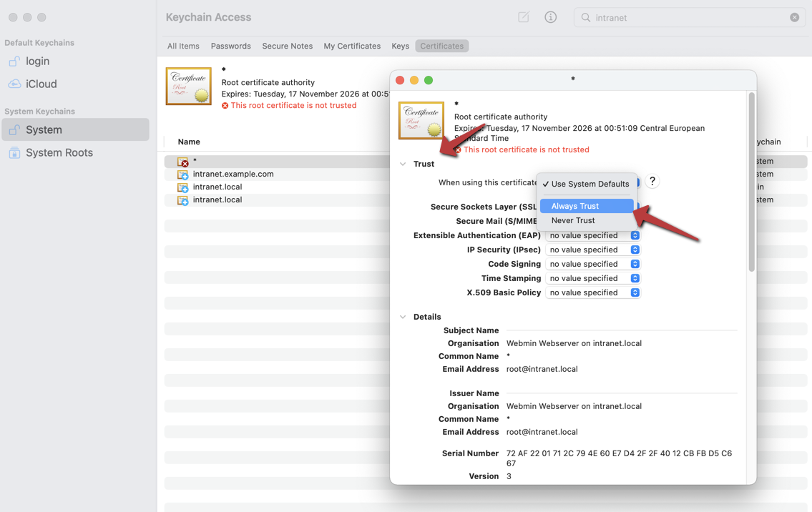Open Time Stamping trust dropdown

593,278
